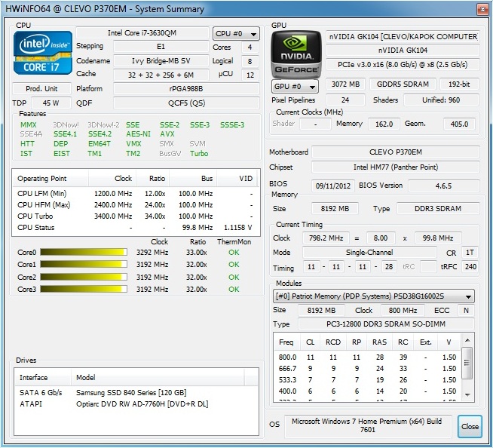Click the Intel HM77 (Panther Point) chipset field
Viewport: 493px width, 448px height.
[x=396, y=167]
